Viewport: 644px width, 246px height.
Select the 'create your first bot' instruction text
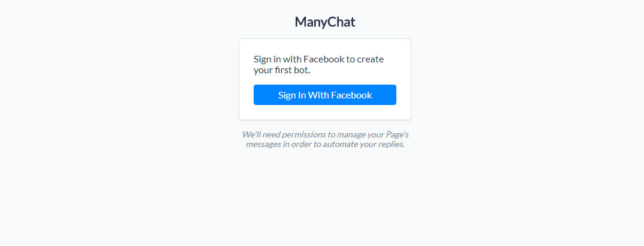pyautogui.click(x=319, y=64)
